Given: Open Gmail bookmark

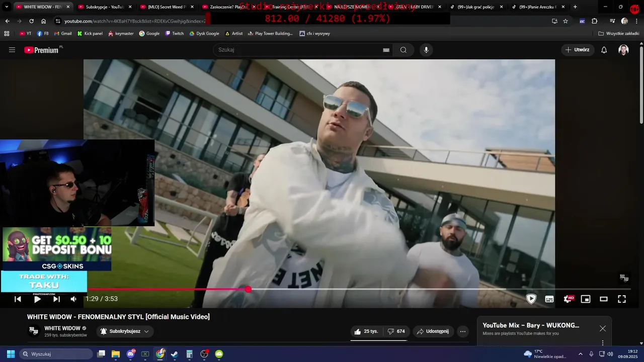Looking at the screenshot, I should pyautogui.click(x=63, y=34).
